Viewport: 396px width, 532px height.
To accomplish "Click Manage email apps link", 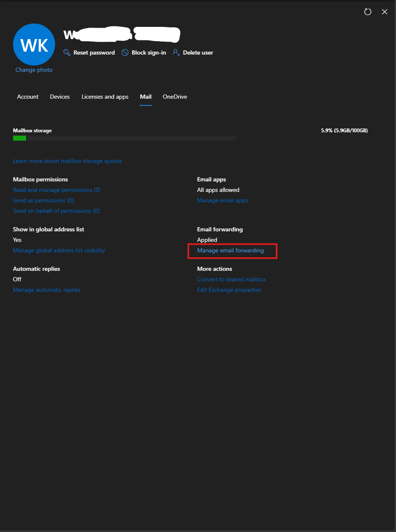I will click(222, 200).
